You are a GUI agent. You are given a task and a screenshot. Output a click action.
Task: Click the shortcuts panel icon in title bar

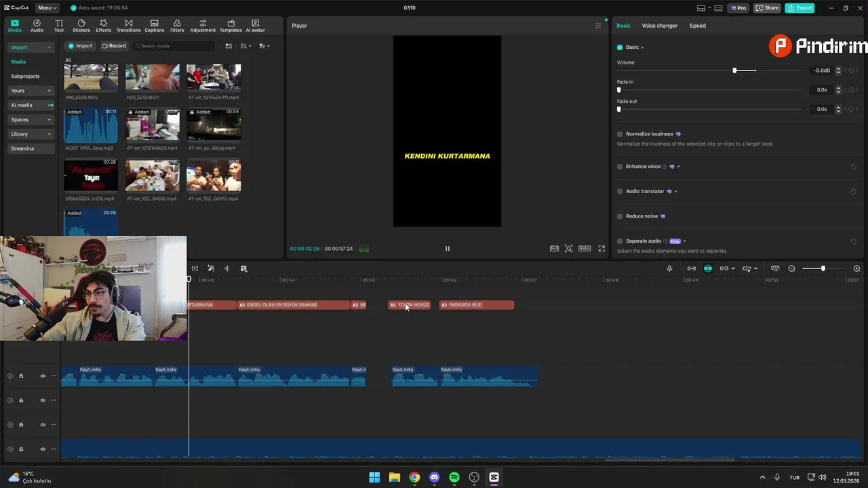point(718,8)
